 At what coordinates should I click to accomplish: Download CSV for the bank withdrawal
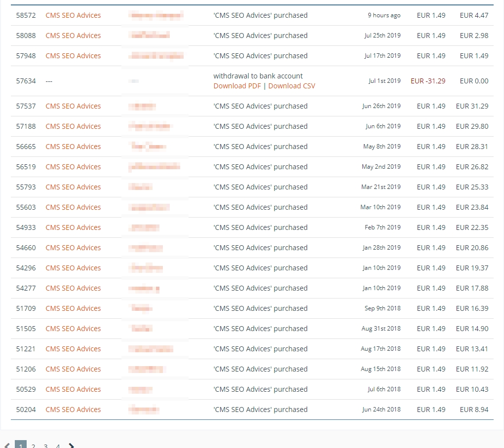coord(291,86)
